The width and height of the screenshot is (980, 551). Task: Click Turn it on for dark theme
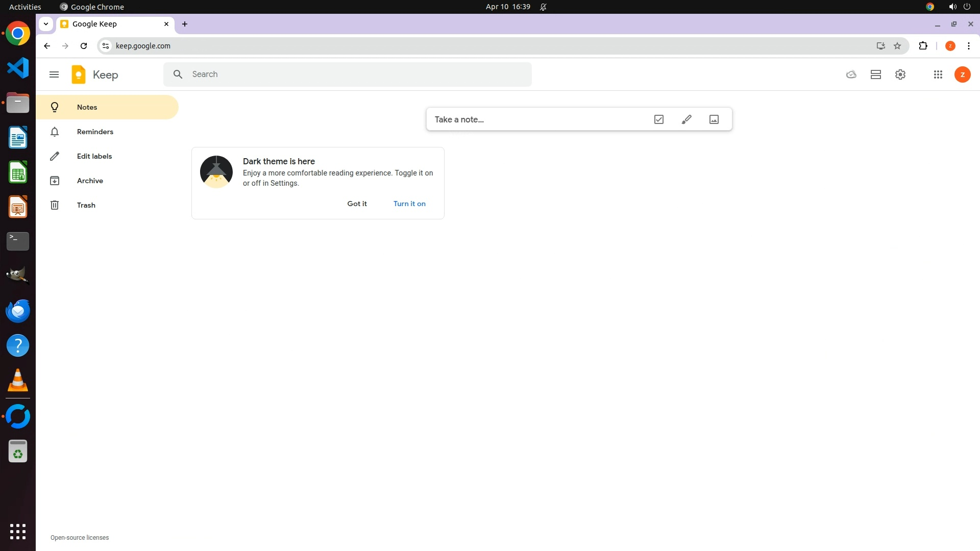coord(409,204)
